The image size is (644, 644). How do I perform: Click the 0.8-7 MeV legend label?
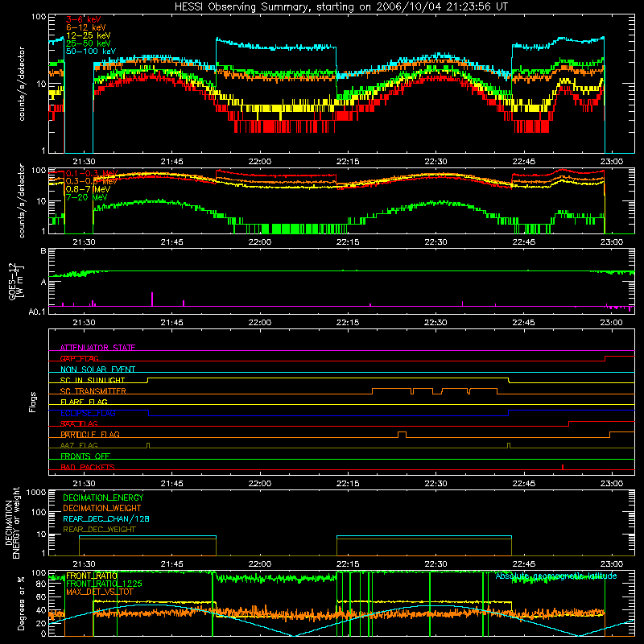tap(88, 189)
